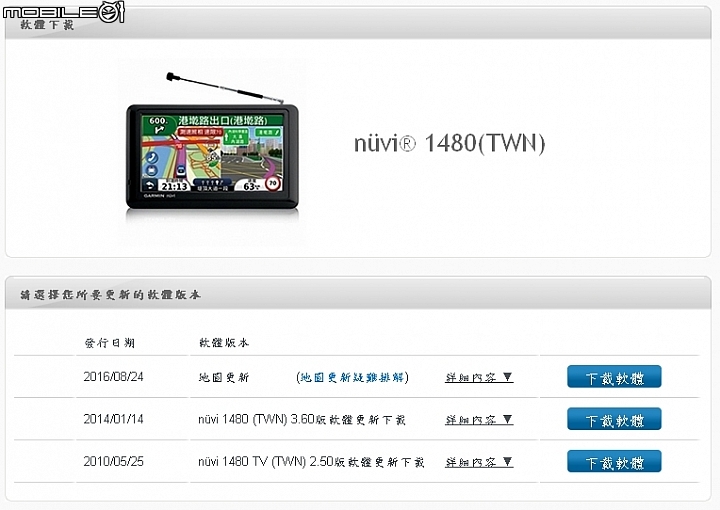
Task: Select the date 2010/05/25
Action: 113,461
